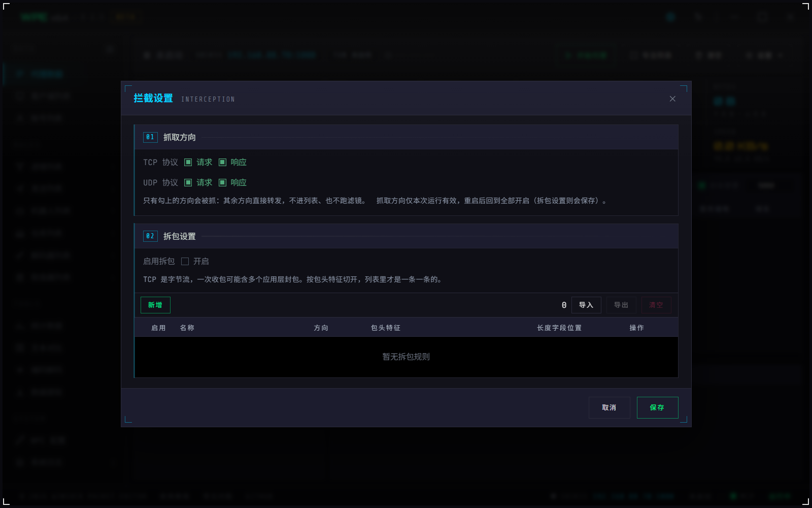Click the 新增 button to add a rule
812x508 pixels.
click(x=155, y=305)
